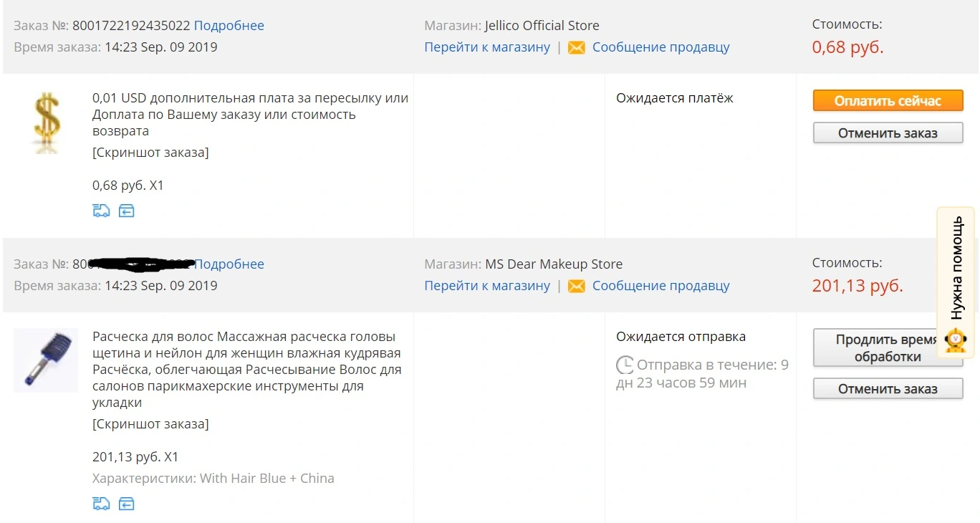The height and width of the screenshot is (523, 980).
Task: Extend processing time with Продлить время обработки
Action: tap(888, 348)
